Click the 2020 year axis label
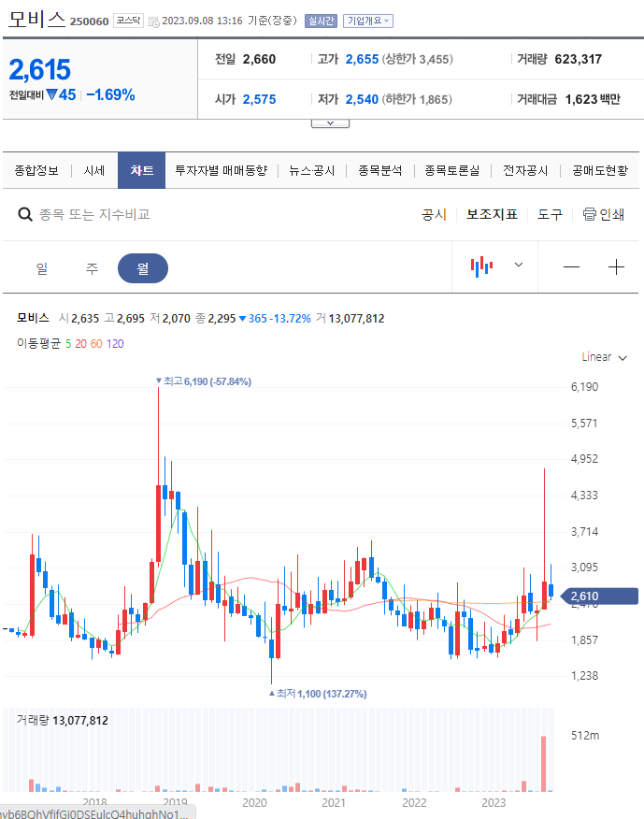 pyautogui.click(x=254, y=802)
